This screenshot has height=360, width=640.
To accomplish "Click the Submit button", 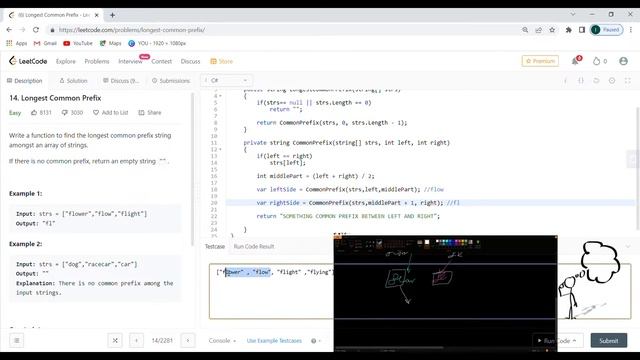I will [609, 340].
